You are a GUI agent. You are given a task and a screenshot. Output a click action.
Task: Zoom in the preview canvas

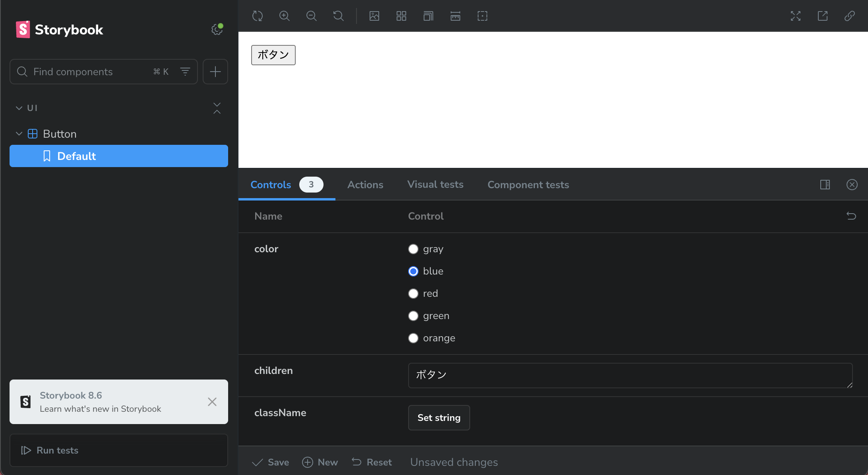tap(285, 16)
